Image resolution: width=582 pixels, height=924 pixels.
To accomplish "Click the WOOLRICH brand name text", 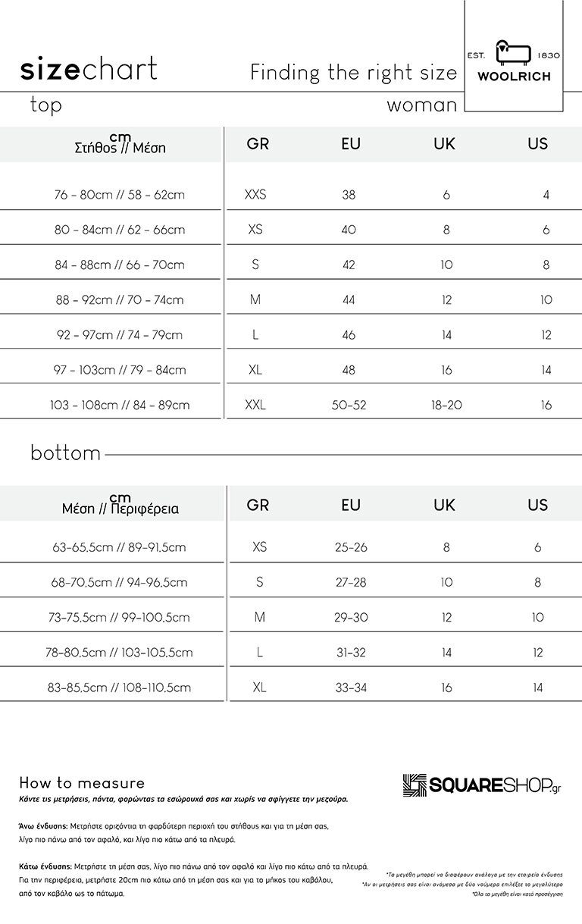I will tap(515, 77).
